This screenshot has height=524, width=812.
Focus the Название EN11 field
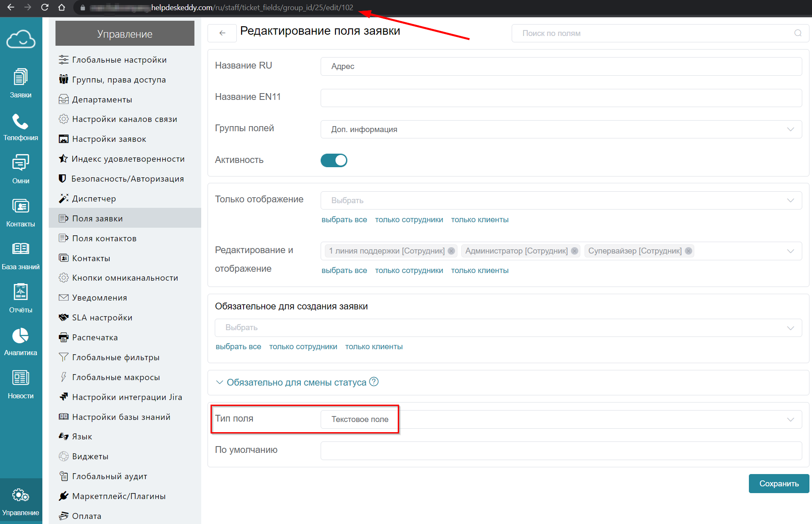pyautogui.click(x=561, y=98)
